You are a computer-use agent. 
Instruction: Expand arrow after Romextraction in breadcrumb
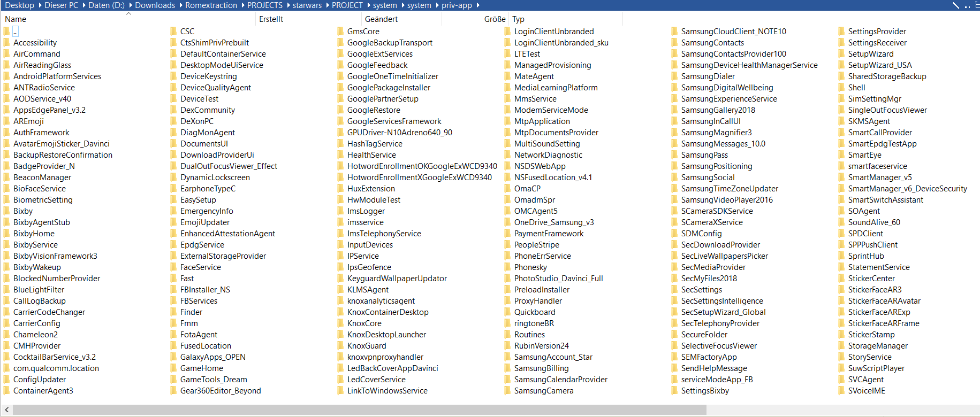[x=242, y=5]
